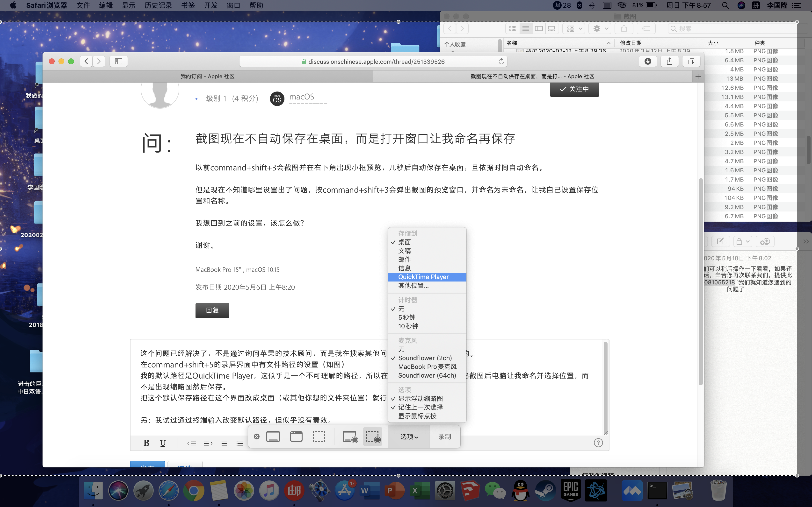Select capture entire screen icon
The image size is (812, 507).
coord(273,437)
